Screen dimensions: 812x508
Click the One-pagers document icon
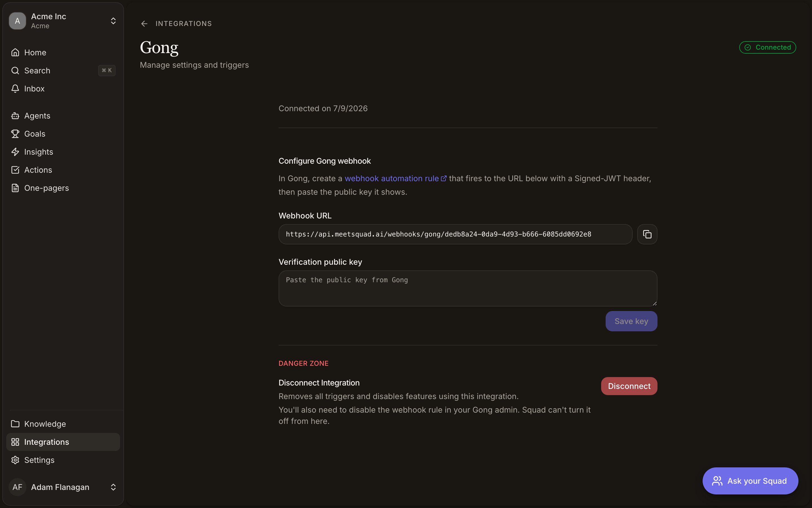(x=15, y=188)
